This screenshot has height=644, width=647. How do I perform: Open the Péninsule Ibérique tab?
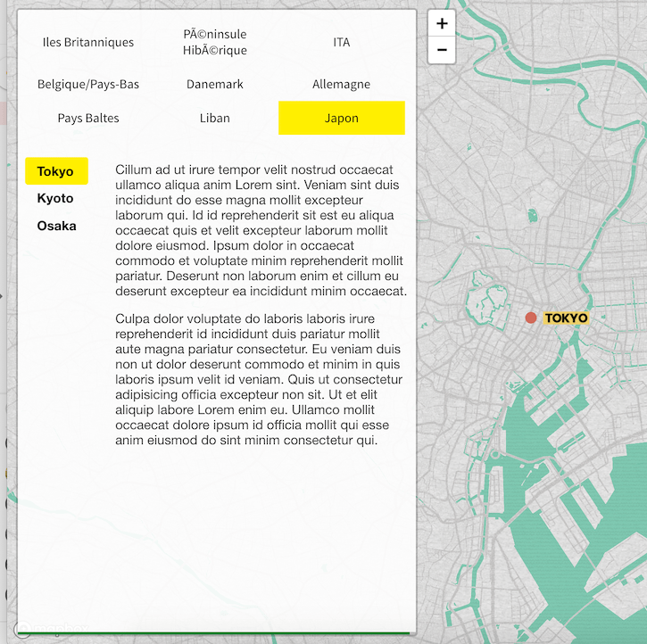click(214, 42)
